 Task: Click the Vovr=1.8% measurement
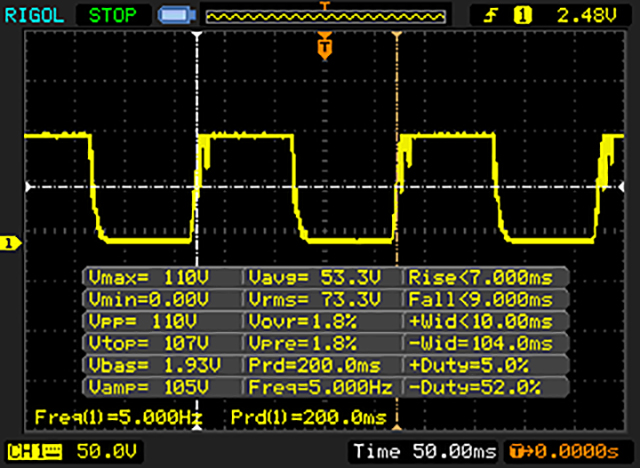302,322
